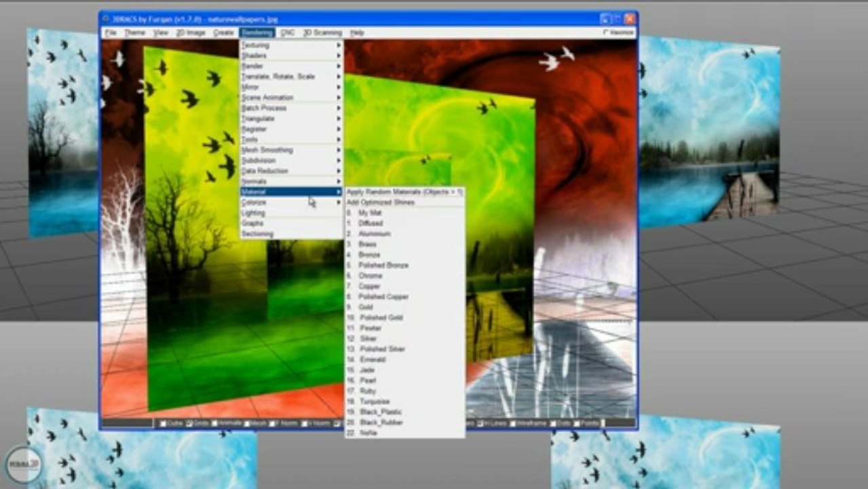Select the Ruby material
Image resolution: width=868 pixels, height=489 pixels.
404,391
